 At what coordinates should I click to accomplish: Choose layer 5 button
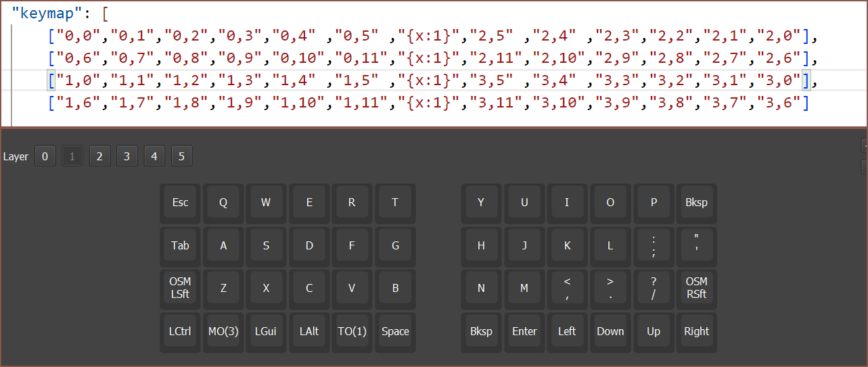pyautogui.click(x=181, y=157)
